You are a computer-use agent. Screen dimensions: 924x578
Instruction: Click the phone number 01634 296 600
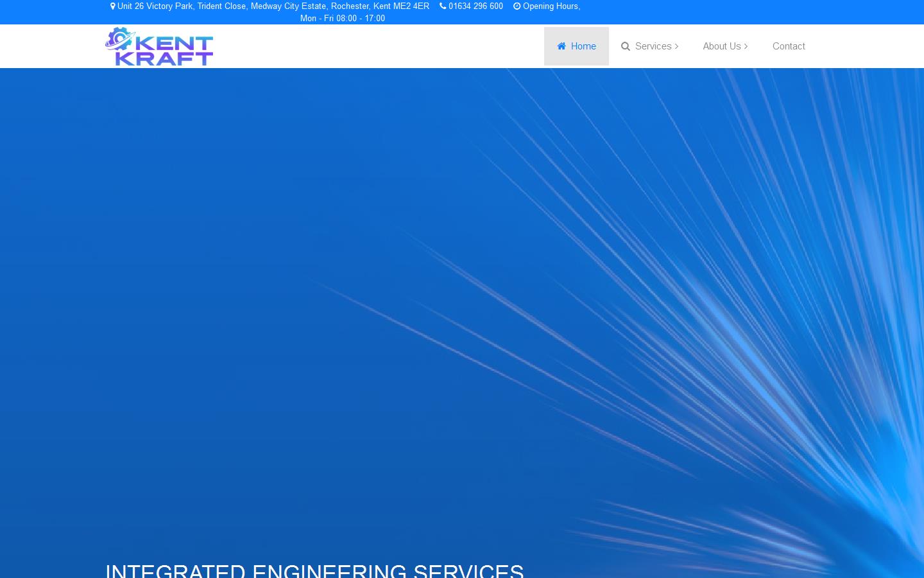[x=475, y=6]
